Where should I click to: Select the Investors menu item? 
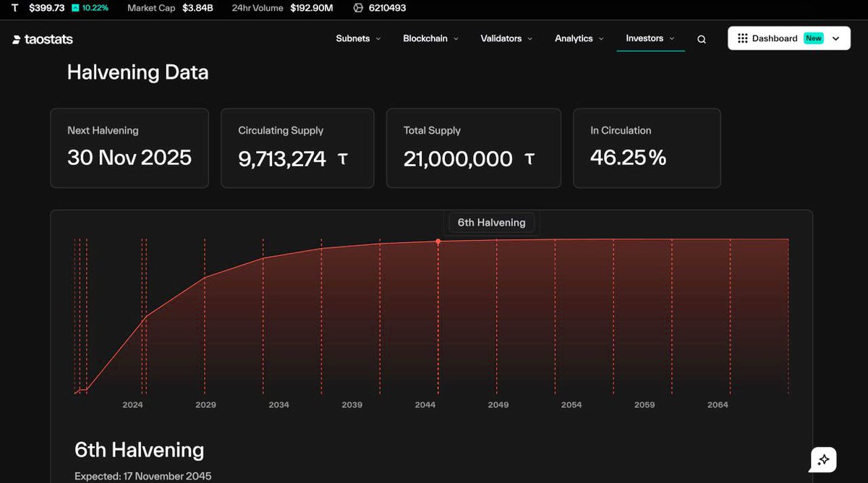click(x=646, y=39)
